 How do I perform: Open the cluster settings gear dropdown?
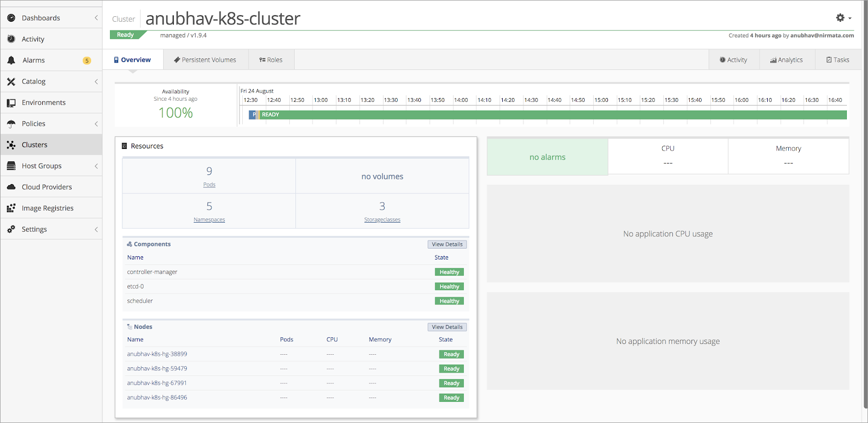pyautogui.click(x=843, y=18)
